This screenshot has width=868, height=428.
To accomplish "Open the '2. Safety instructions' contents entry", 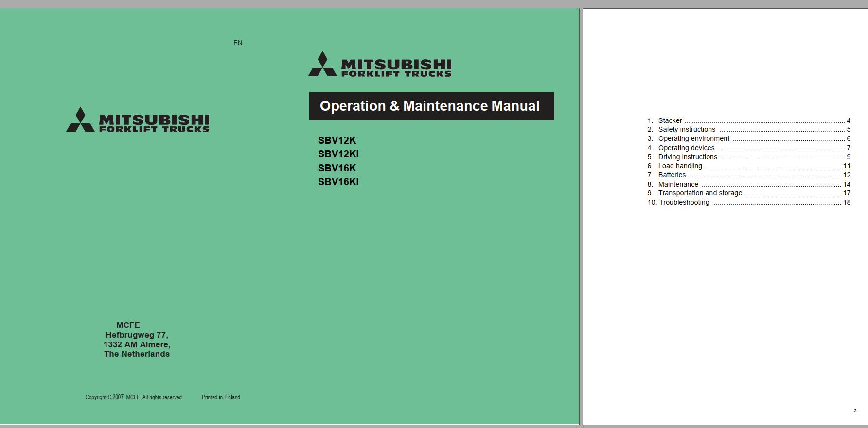I will 749,129.
